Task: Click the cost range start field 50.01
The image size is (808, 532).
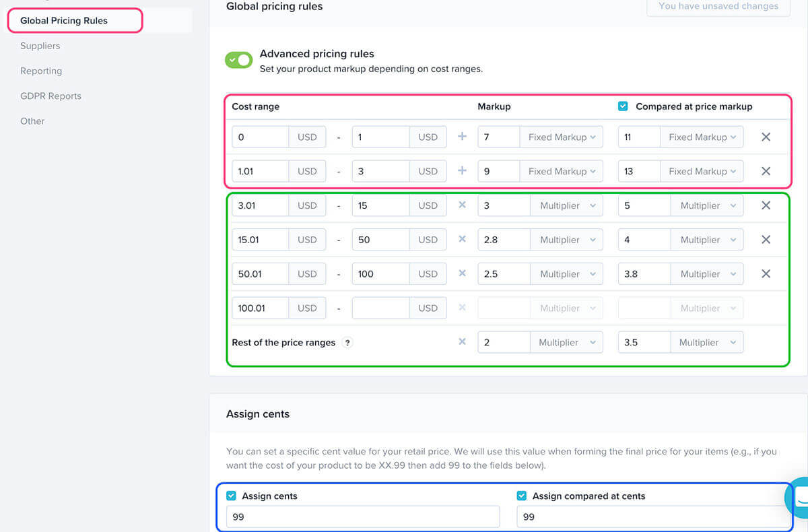Action: point(261,274)
